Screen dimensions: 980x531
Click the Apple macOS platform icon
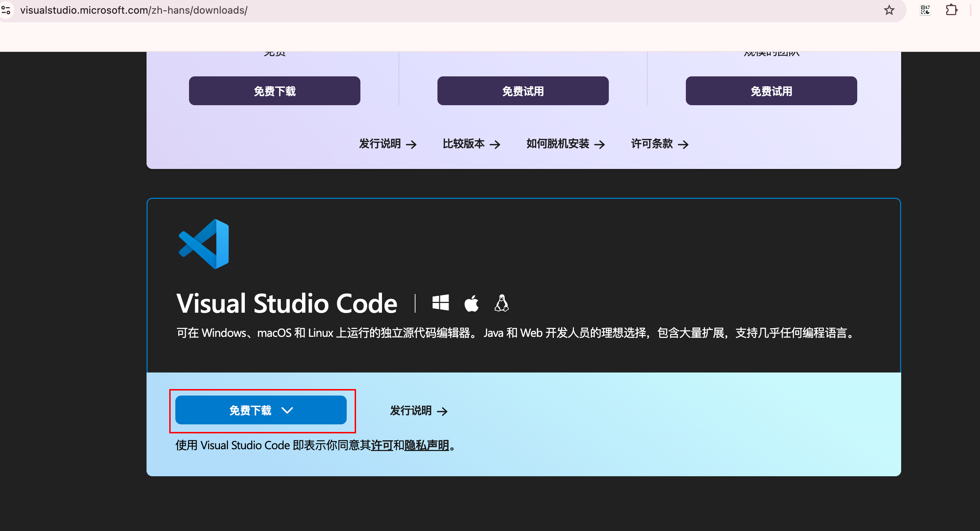pos(471,303)
